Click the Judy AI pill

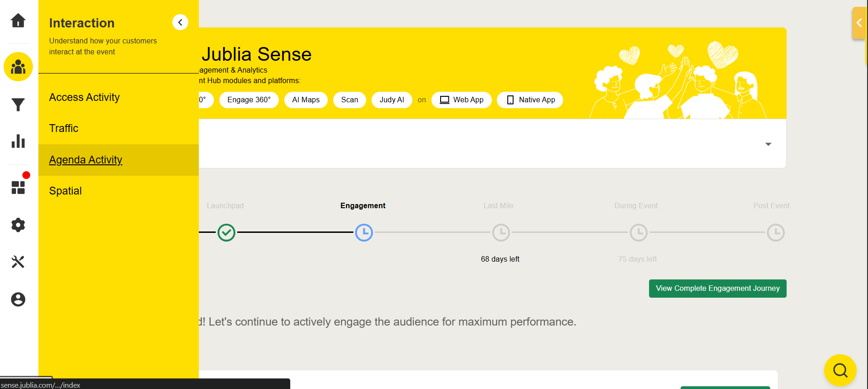tap(392, 100)
